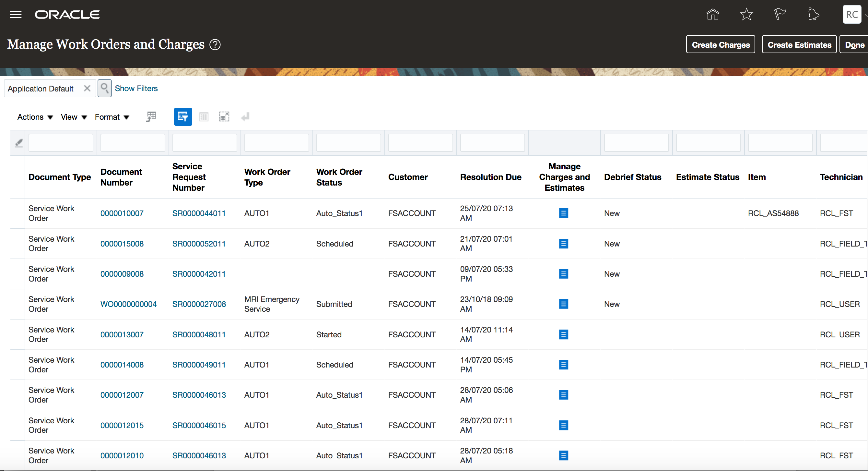This screenshot has height=471, width=868.
Task: Open the Watchlist flag icon
Action: [x=780, y=15]
